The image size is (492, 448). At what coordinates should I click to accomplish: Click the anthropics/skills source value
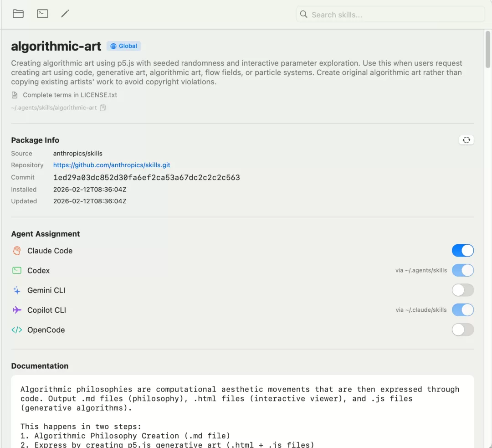(x=78, y=153)
